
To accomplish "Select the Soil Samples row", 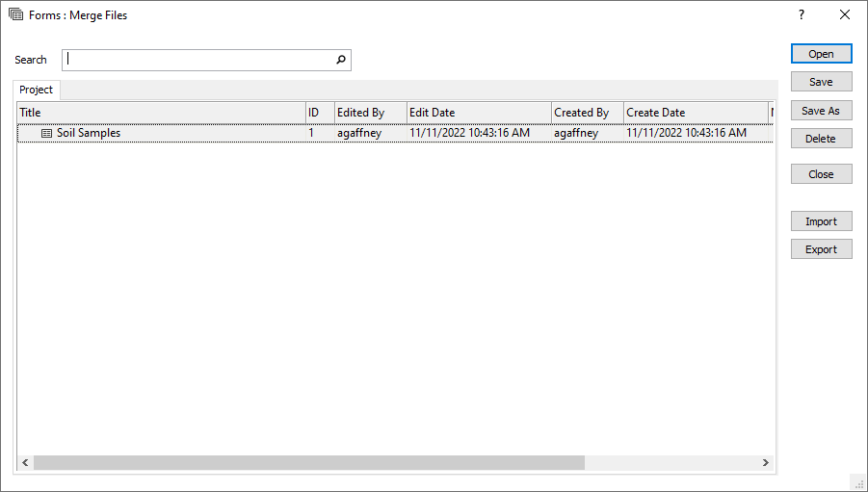I will pos(193,134).
